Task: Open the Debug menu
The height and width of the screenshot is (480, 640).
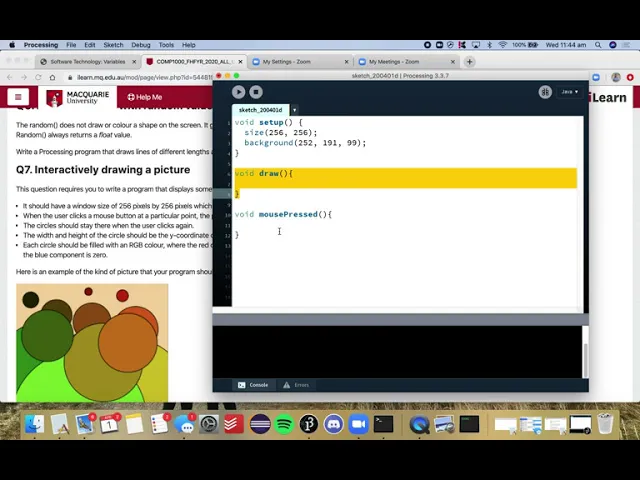Action: tap(141, 45)
